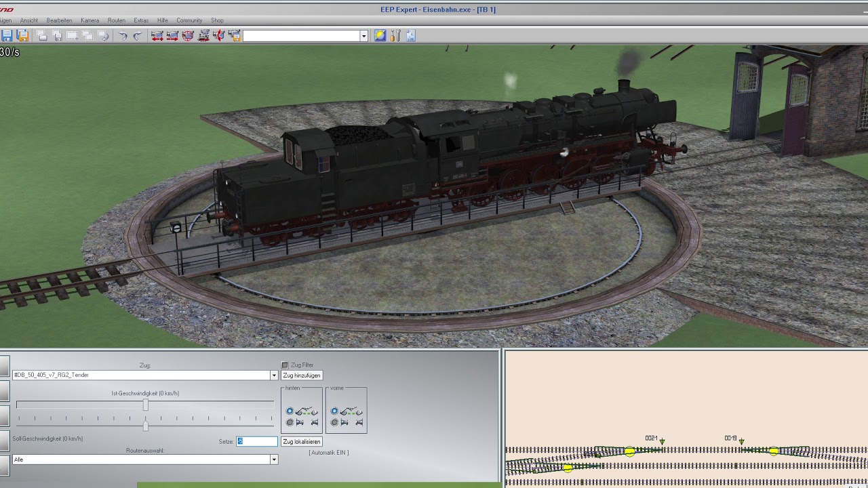
Task: Open the wrench tools settings icon
Action: point(396,35)
